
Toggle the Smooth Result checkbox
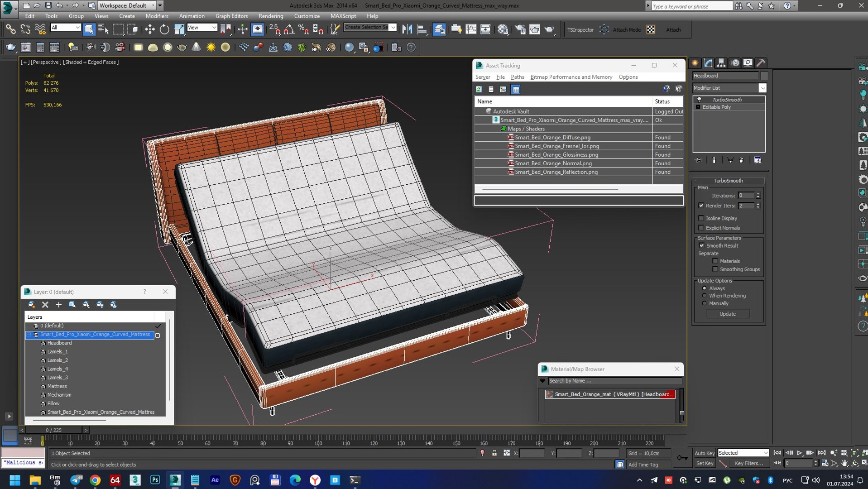[x=701, y=245]
